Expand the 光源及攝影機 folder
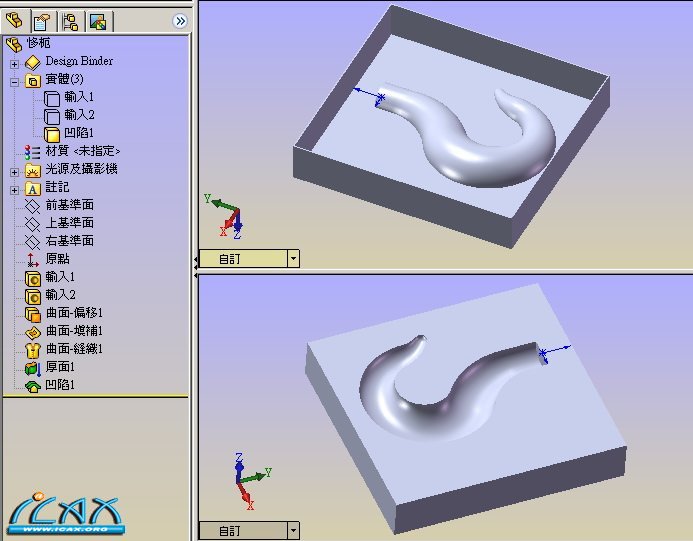This screenshot has height=541, width=693. (14, 172)
